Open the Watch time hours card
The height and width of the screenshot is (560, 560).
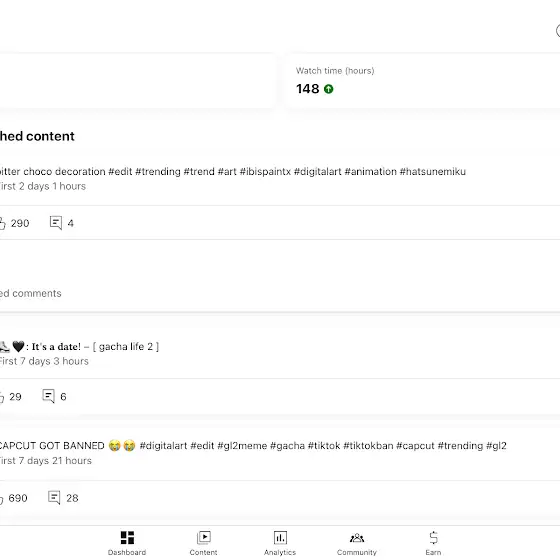point(422,81)
